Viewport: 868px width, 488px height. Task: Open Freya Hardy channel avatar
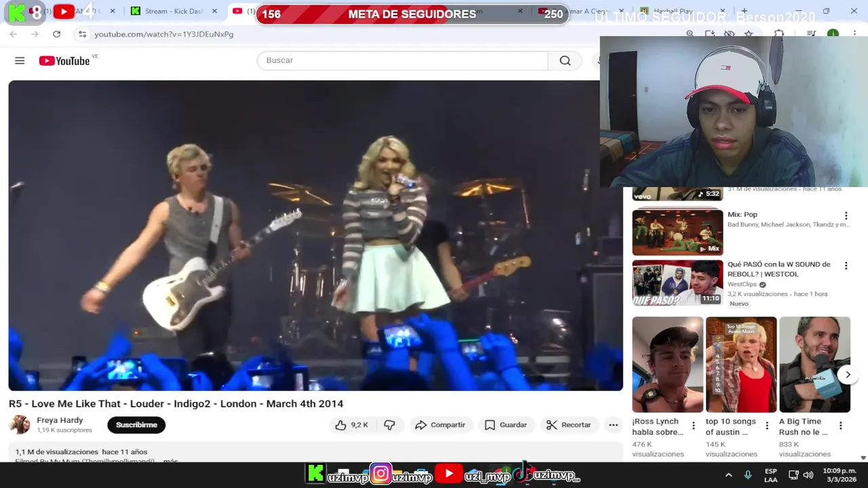[x=20, y=425]
